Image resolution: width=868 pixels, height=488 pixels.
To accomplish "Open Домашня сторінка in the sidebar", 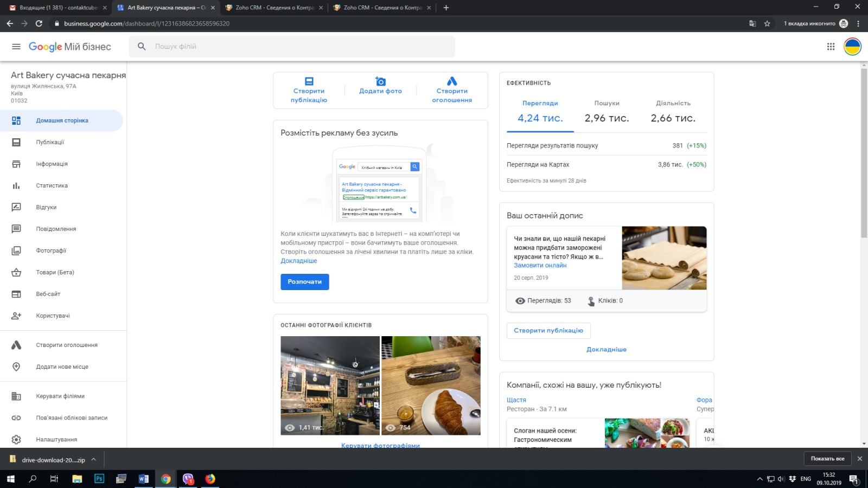I will [x=61, y=120].
